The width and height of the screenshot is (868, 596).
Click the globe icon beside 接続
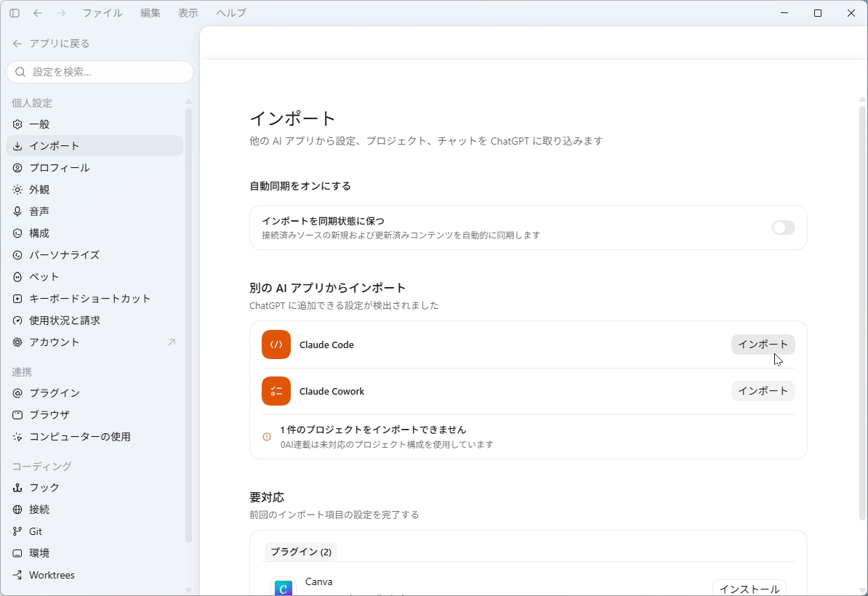(17, 510)
